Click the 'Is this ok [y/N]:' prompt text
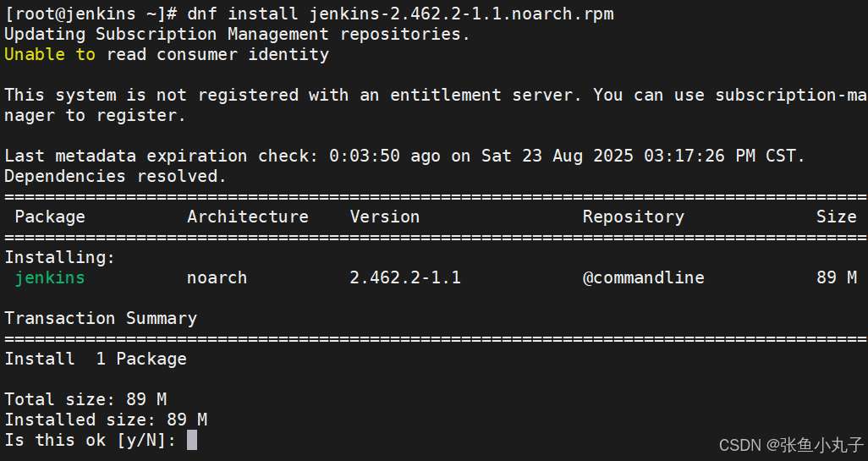The height and width of the screenshot is (461, 868). pyautogui.click(x=91, y=440)
